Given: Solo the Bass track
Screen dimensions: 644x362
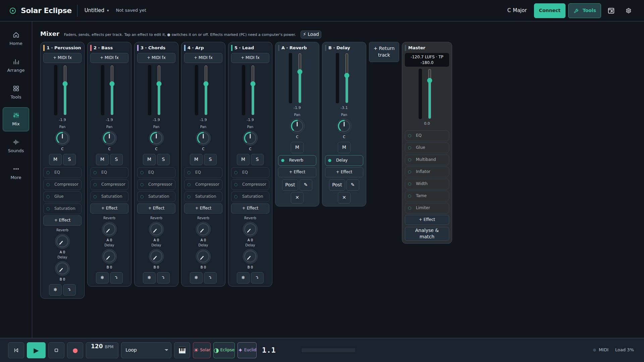Looking at the screenshot, I should [116, 160].
